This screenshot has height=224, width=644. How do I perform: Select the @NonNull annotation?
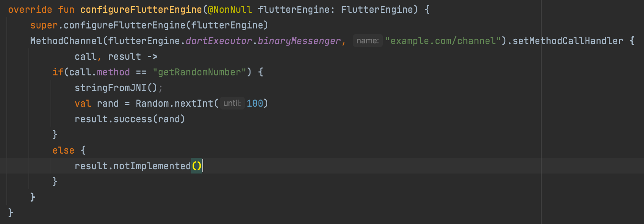click(230, 10)
